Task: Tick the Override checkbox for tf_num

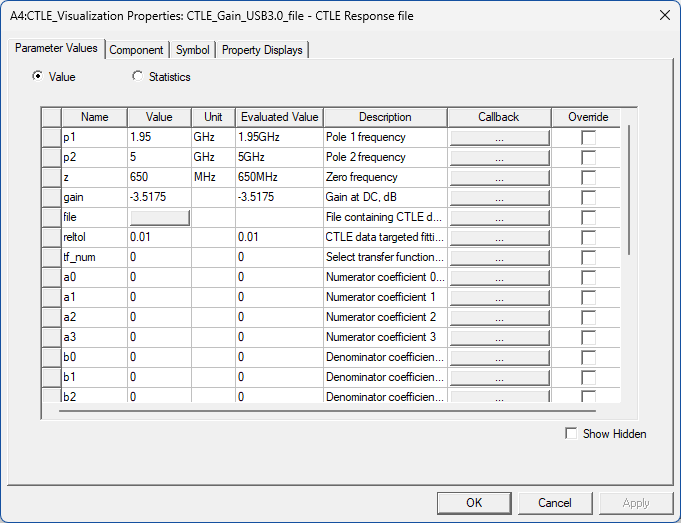Action: pyautogui.click(x=588, y=258)
